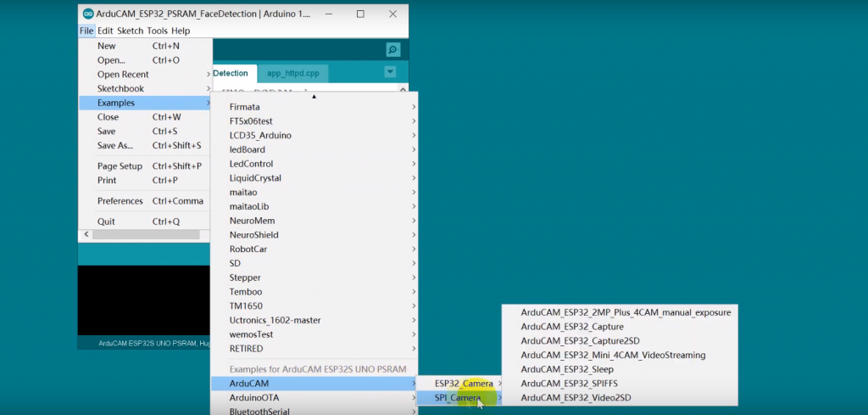Image resolution: width=868 pixels, height=415 pixels.
Task: Expand ledBoard examples submenu
Action: coord(314,149)
